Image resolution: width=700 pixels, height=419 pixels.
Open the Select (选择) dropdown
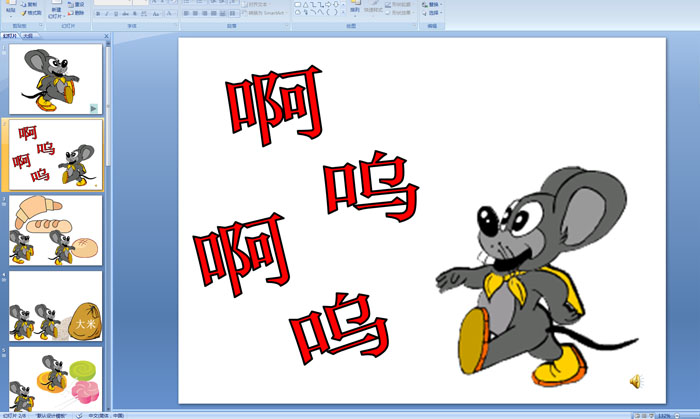432,13
